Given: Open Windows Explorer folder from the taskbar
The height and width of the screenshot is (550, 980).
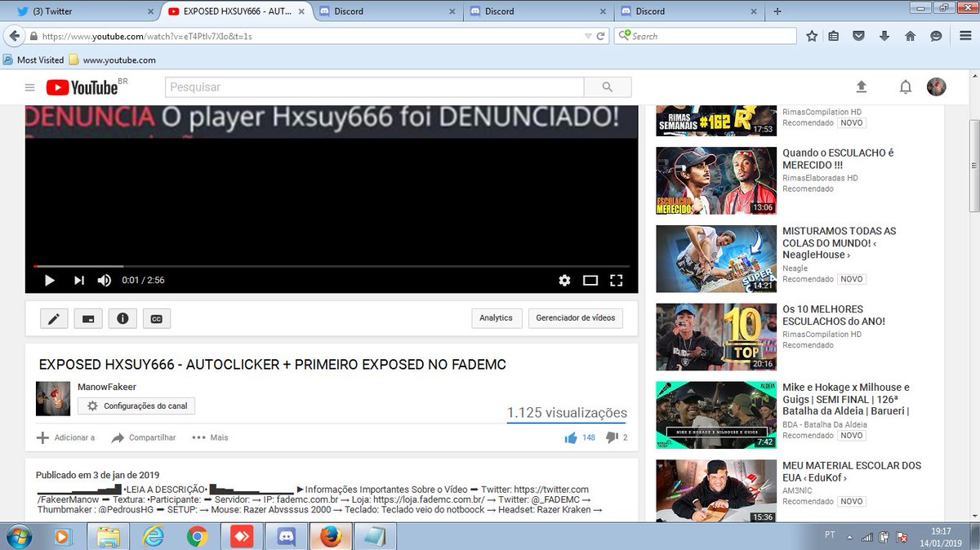Looking at the screenshot, I should coord(108,537).
